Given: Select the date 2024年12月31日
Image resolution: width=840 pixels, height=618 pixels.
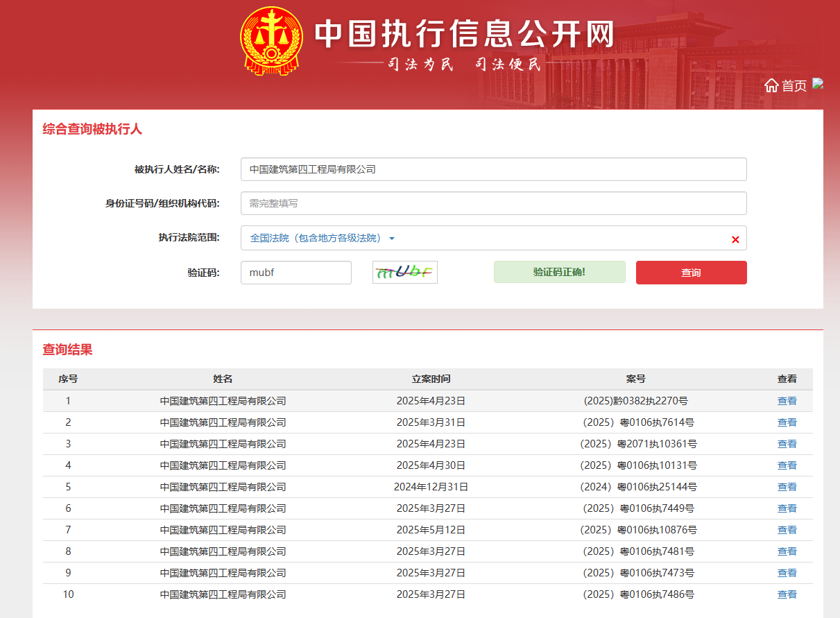Looking at the screenshot, I should point(431,487).
